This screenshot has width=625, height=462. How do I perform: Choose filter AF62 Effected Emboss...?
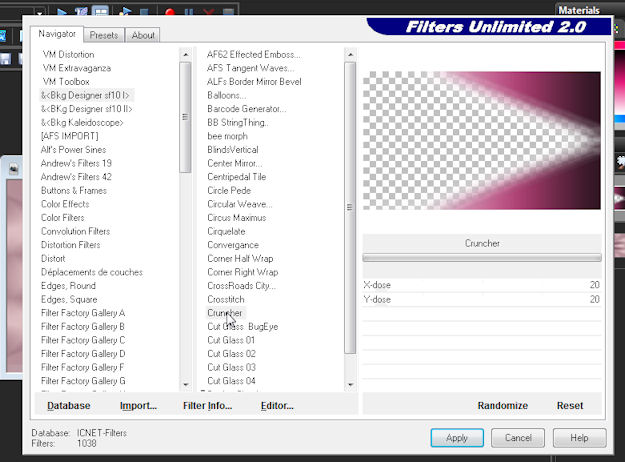(254, 55)
